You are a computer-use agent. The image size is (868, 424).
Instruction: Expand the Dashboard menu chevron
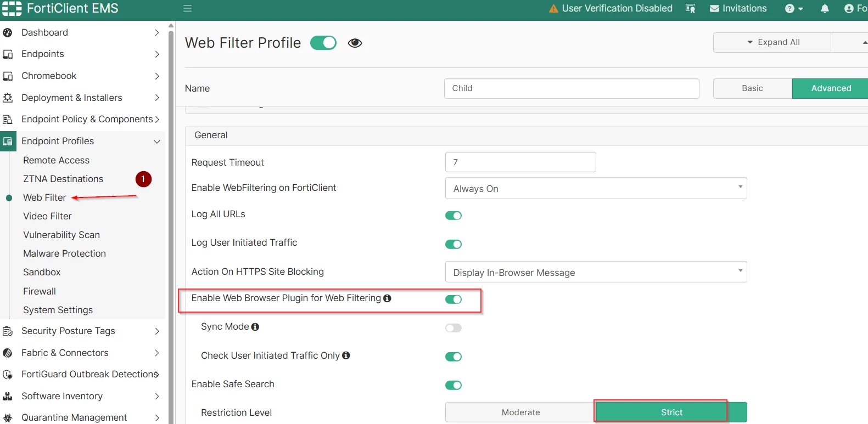click(x=157, y=32)
